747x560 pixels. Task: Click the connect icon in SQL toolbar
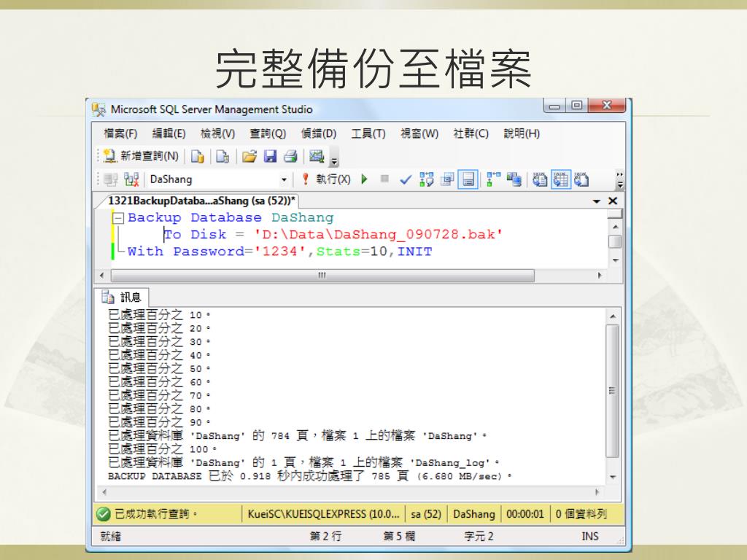[x=111, y=179]
